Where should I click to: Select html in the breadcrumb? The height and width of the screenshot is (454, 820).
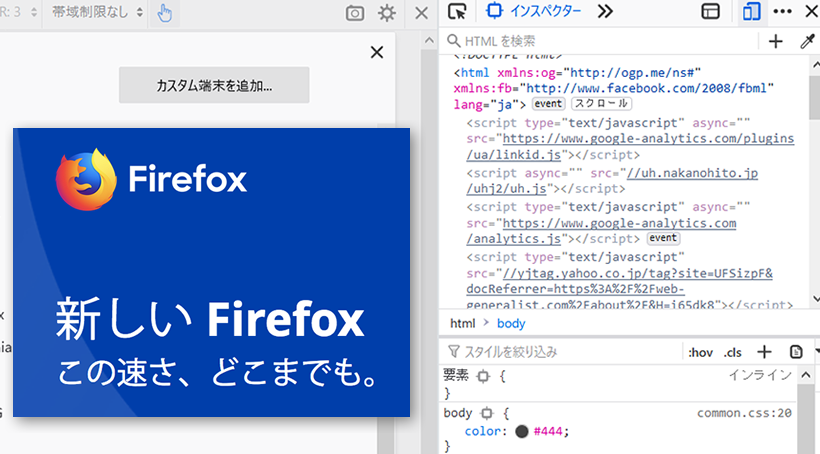[x=463, y=323]
